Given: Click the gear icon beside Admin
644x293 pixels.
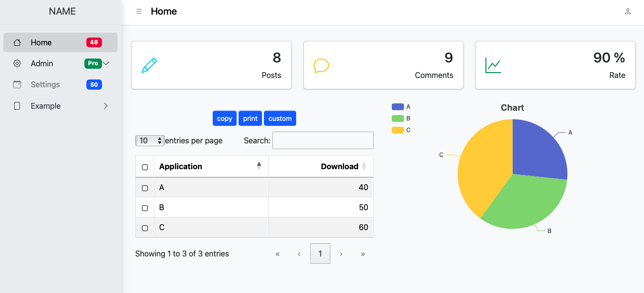Looking at the screenshot, I should (17, 63).
